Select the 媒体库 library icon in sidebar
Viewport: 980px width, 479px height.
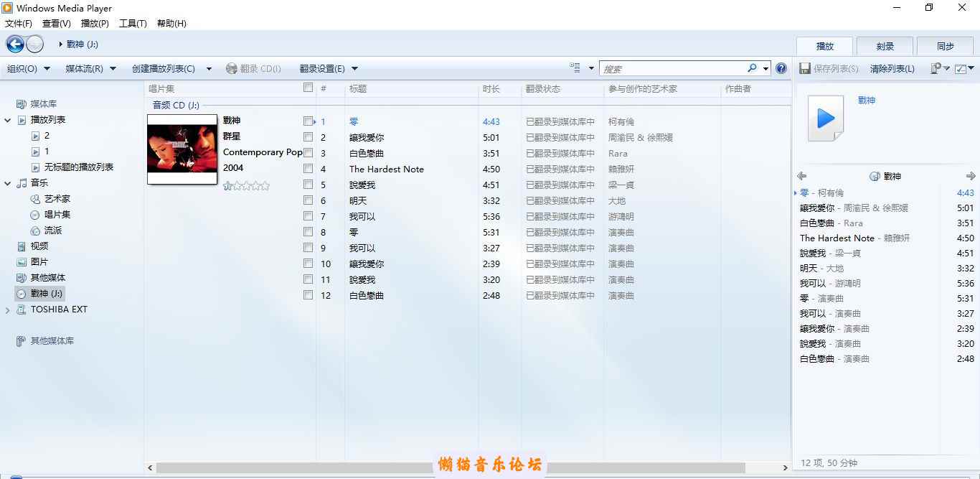[22, 104]
